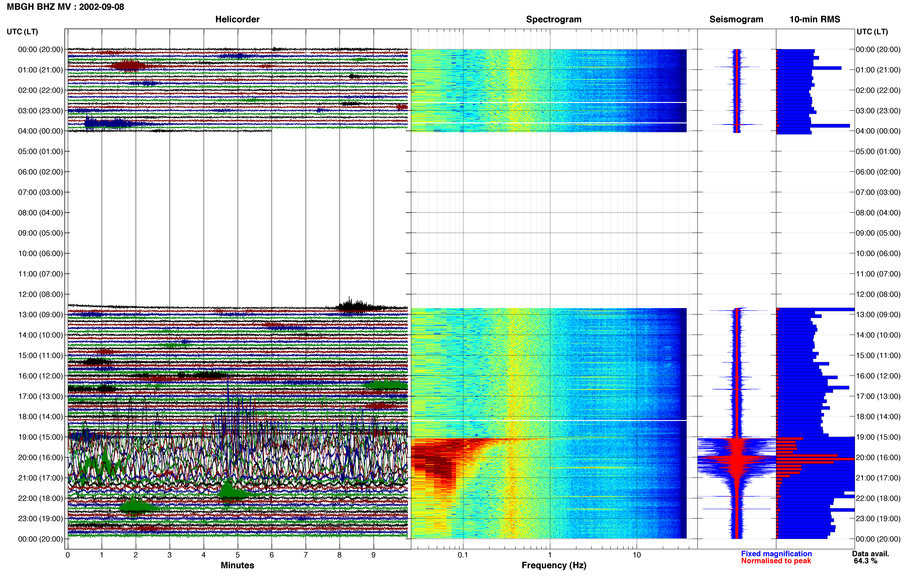
Task: Click the right time label '10:00 (06:00)'
Action: pyautogui.click(x=878, y=253)
